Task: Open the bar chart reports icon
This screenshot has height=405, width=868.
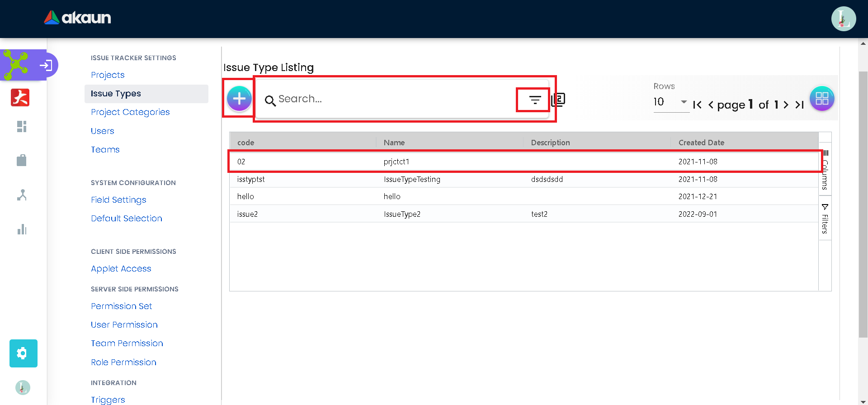Action: (x=22, y=229)
